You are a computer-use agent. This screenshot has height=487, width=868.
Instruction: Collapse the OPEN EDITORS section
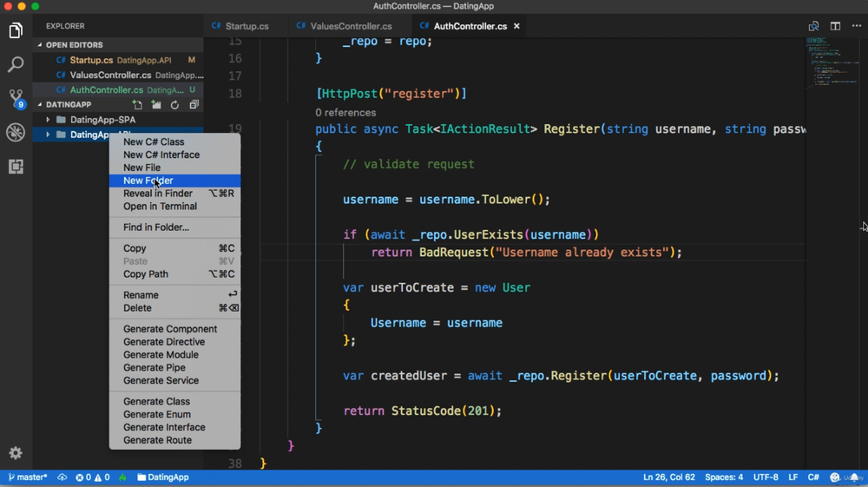click(74, 45)
